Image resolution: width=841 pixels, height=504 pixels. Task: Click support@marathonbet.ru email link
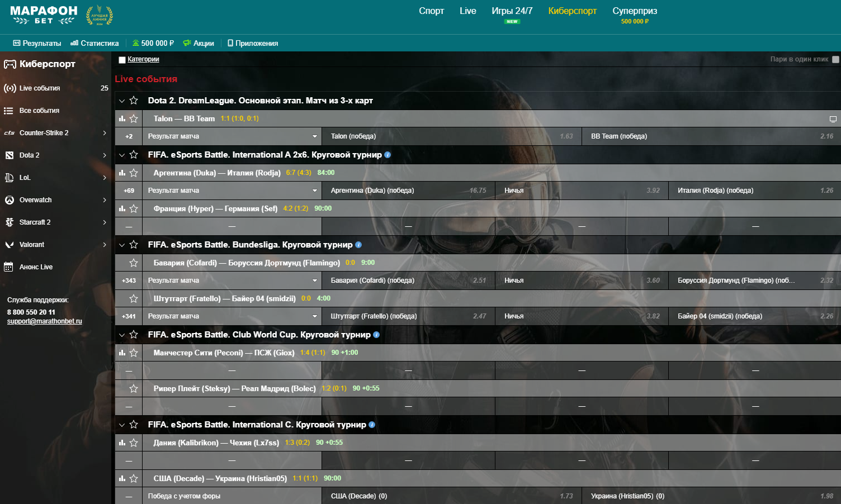(45, 321)
